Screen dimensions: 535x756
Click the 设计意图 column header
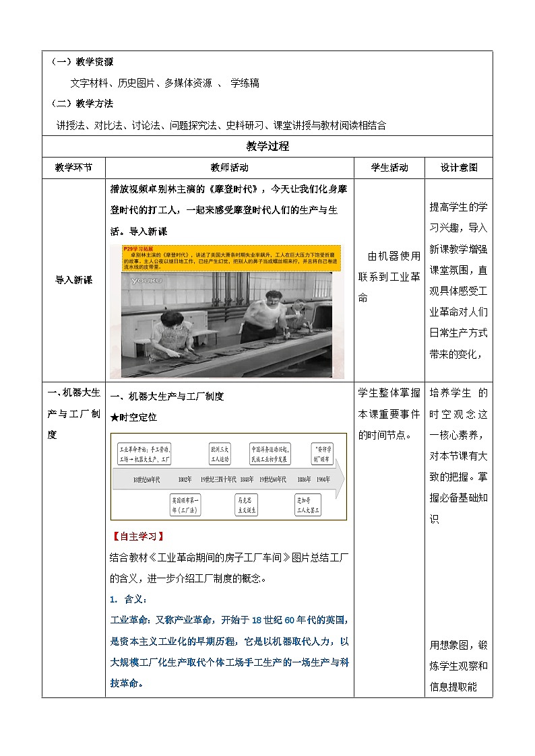pos(459,168)
